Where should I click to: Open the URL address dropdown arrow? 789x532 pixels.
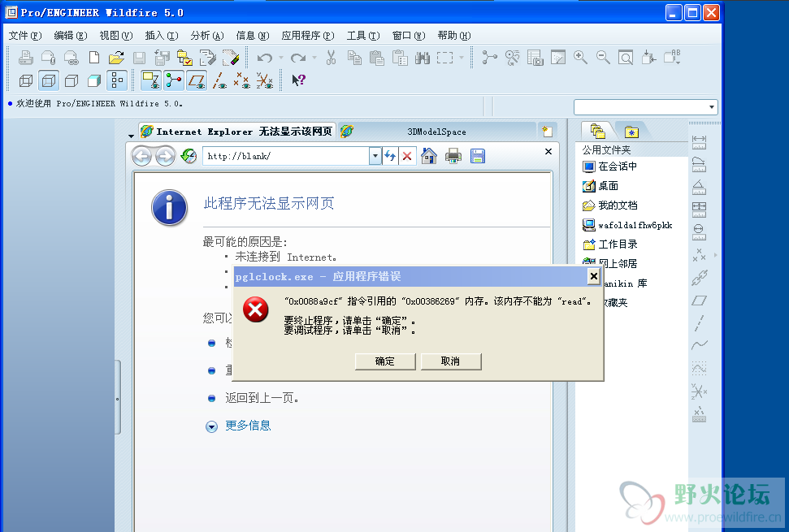coord(375,156)
